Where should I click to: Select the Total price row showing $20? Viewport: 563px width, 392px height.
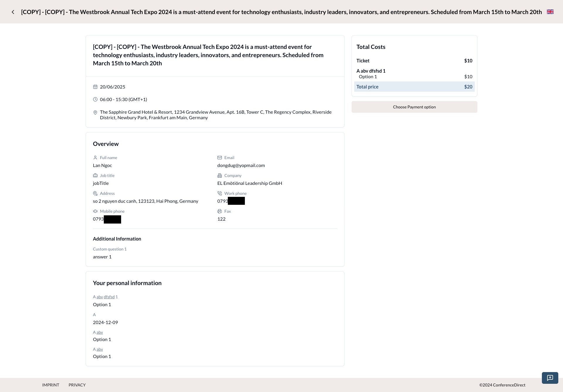click(x=414, y=86)
